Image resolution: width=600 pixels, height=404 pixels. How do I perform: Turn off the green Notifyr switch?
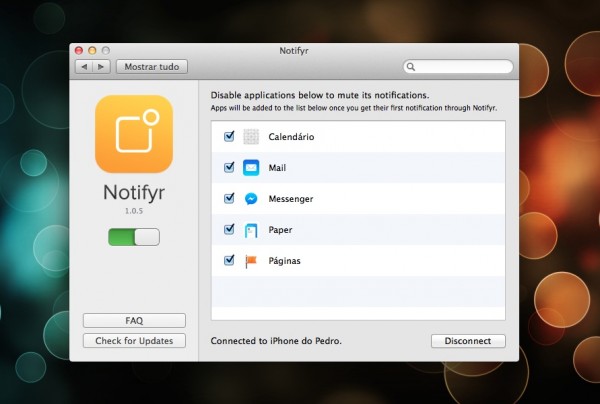click(x=134, y=237)
